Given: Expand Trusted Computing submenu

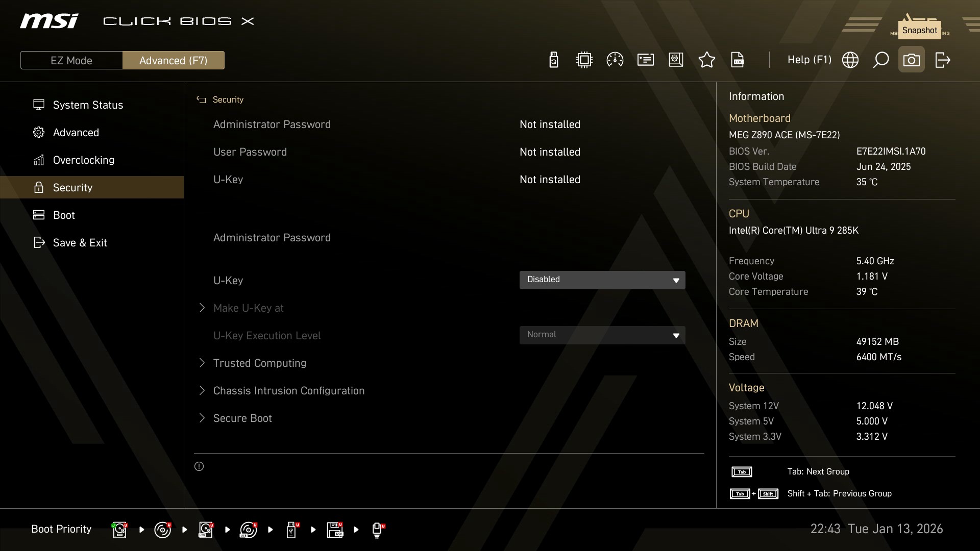Looking at the screenshot, I should coord(259,363).
